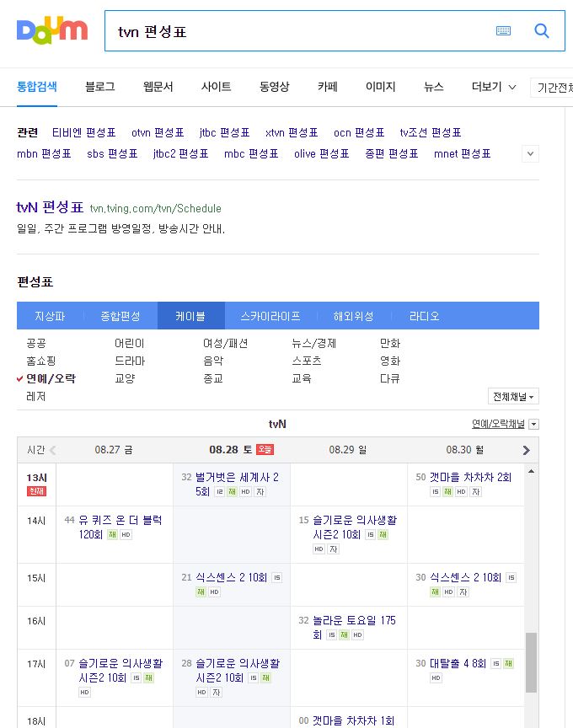573x728 pixels.
Task: Go to previous dates arrow
Action: 52,450
